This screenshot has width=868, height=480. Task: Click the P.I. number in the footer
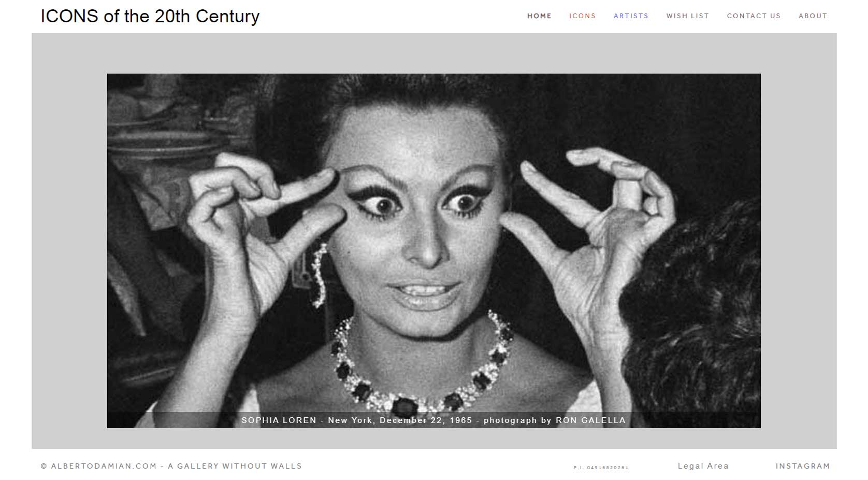click(601, 468)
